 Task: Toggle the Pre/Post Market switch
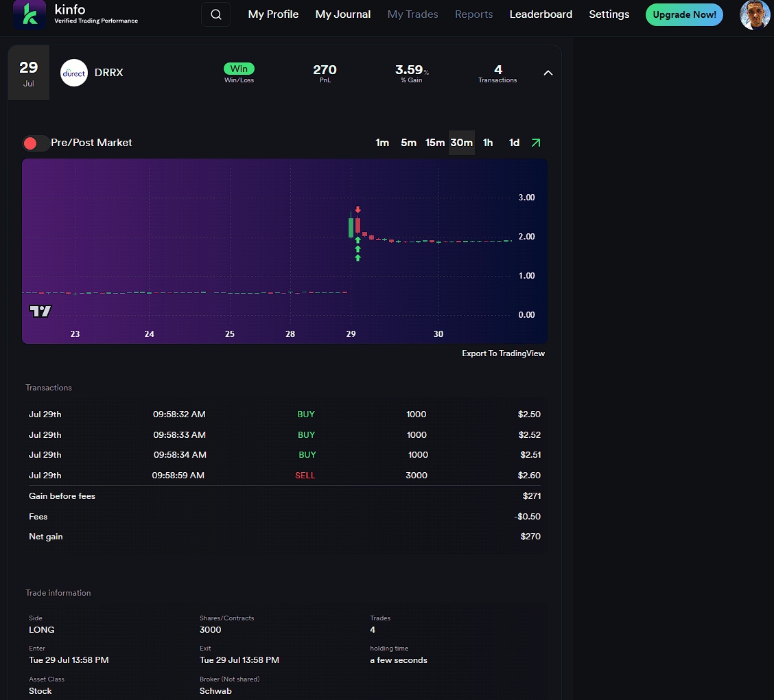tap(36, 143)
